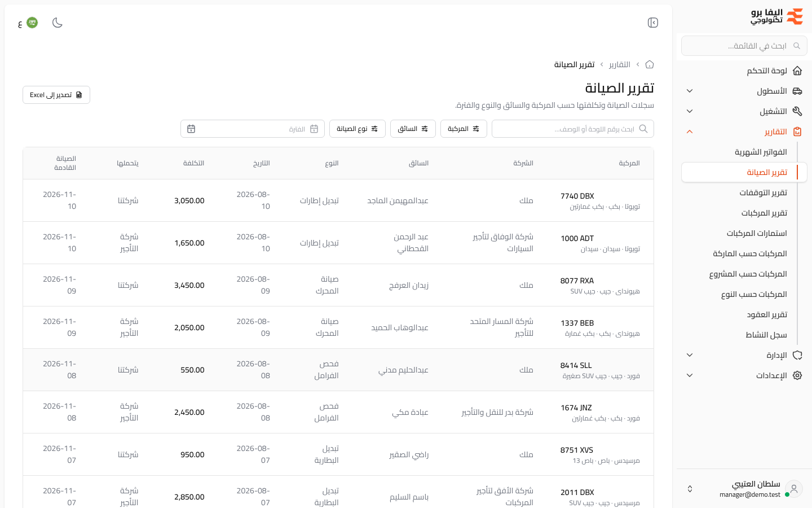Click the الإعدادات gear icon
The height and width of the screenshot is (508, 812).
(797, 375)
